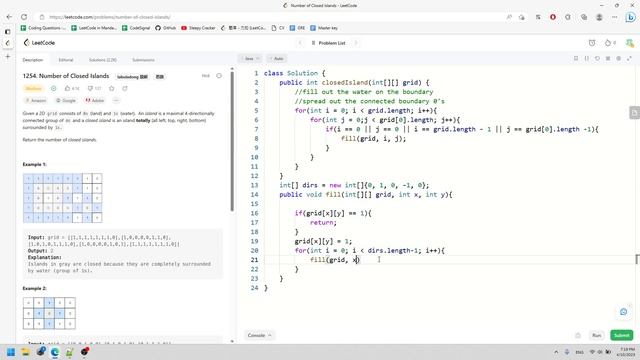Click the Google company tag
The image size is (640, 360).
[x=66, y=100]
